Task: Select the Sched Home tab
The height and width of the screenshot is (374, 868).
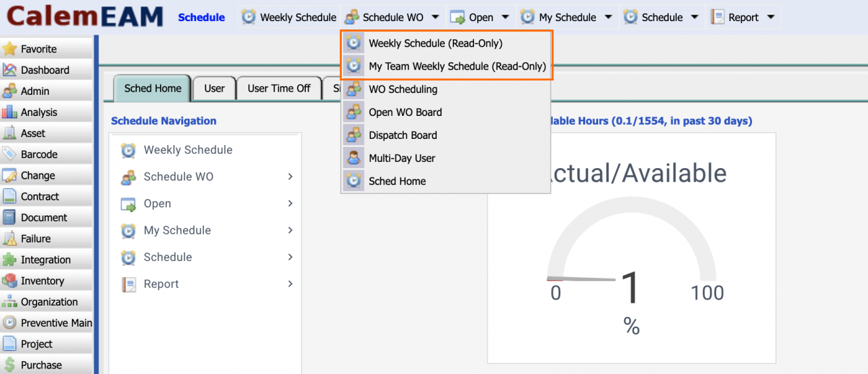Action: pyautogui.click(x=153, y=88)
